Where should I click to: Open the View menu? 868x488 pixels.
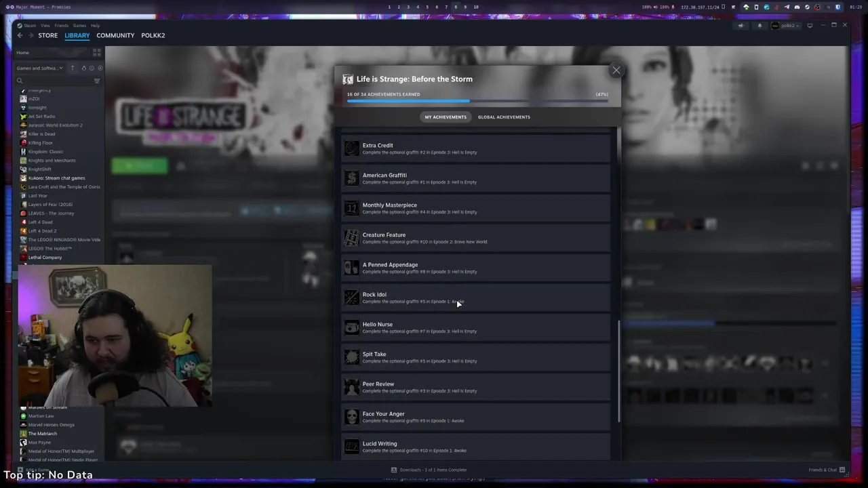pos(45,26)
